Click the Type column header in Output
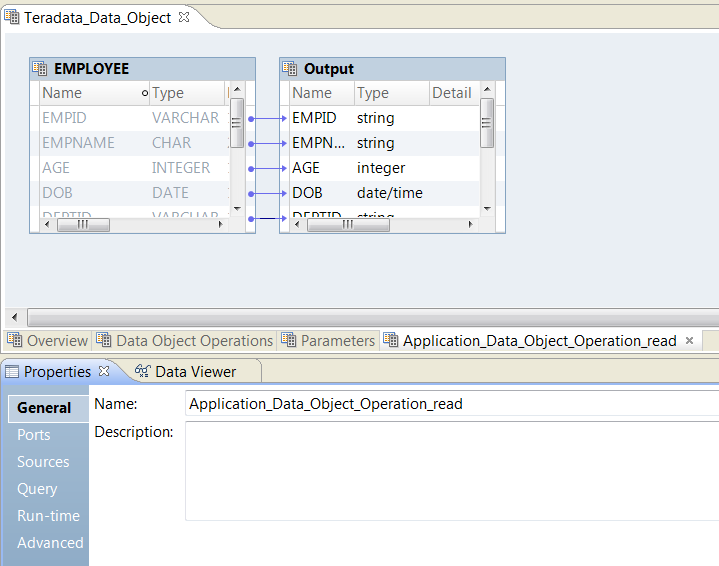The image size is (719, 566). pyautogui.click(x=392, y=93)
